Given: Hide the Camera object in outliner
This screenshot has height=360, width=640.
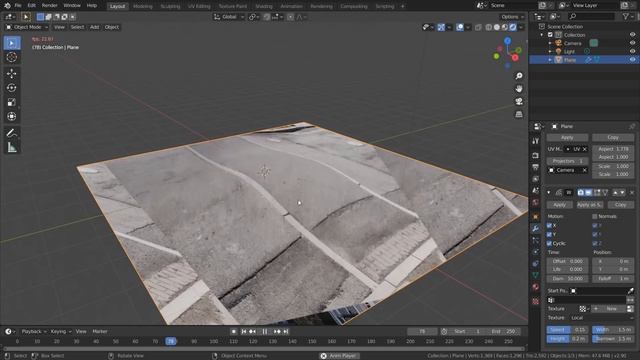Looking at the screenshot, I should [x=633, y=43].
